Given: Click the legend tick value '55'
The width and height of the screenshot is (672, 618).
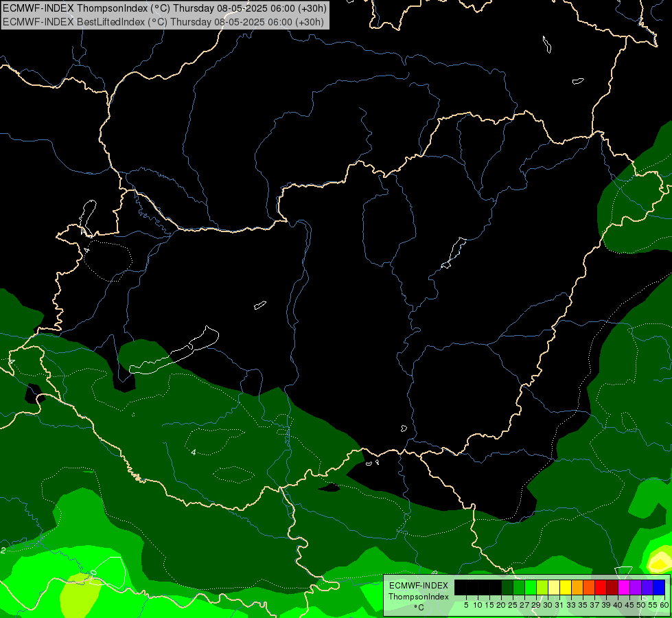Looking at the screenshot, I should [x=653, y=605].
